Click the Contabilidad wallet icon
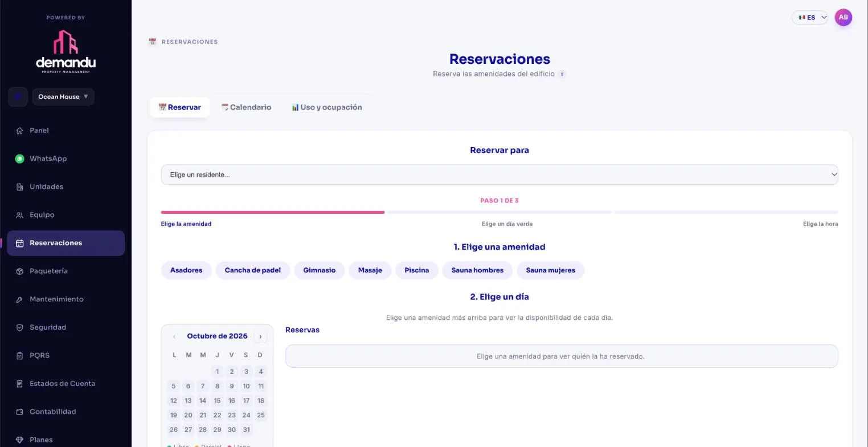 click(x=20, y=412)
